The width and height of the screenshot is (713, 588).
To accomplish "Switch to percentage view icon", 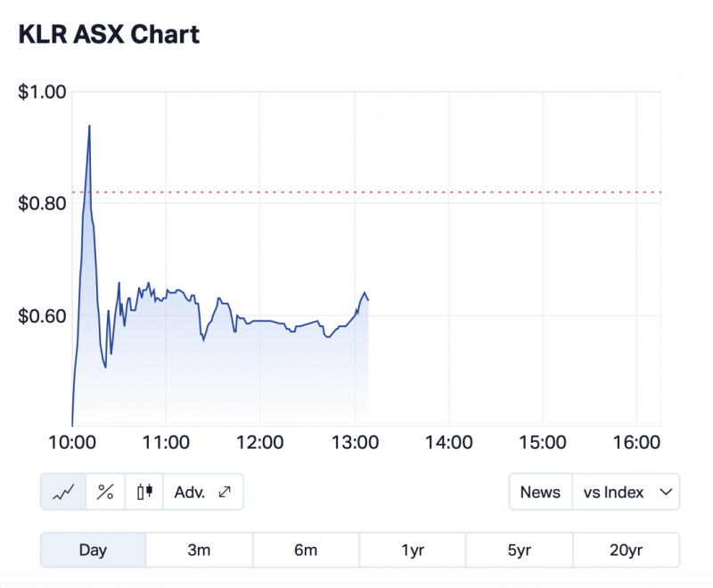I will point(105,492).
